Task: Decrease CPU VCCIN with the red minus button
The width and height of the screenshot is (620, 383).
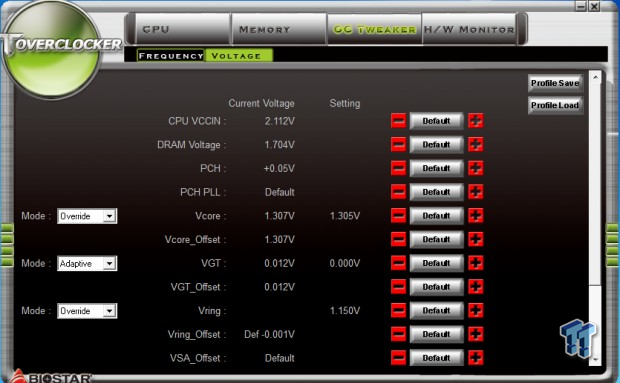Action: point(398,121)
